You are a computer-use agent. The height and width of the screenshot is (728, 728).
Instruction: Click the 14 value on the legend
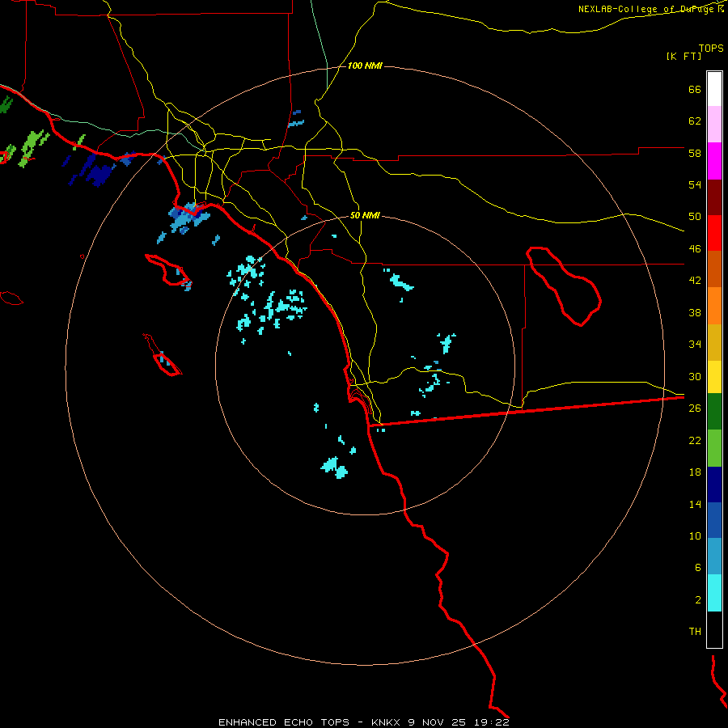(x=695, y=504)
